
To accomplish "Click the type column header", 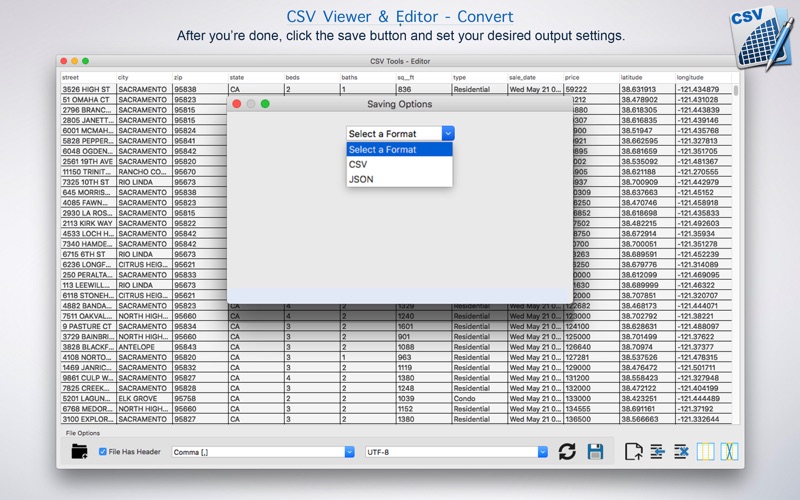I will click(x=480, y=78).
